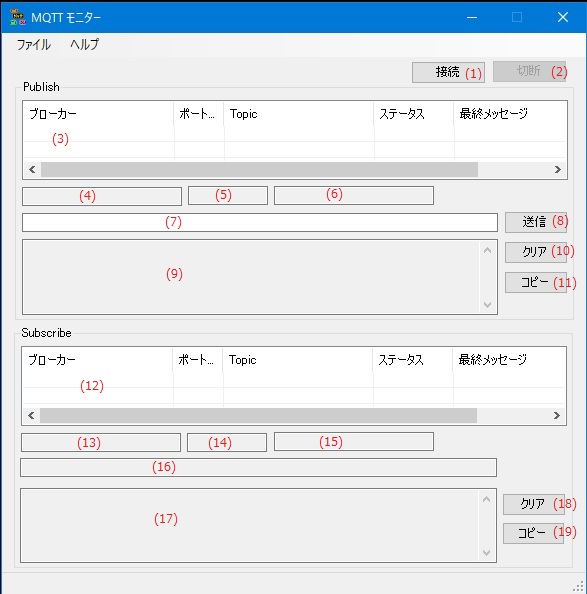Click the MQTT Monitor app icon in title bar

[x=18, y=17]
